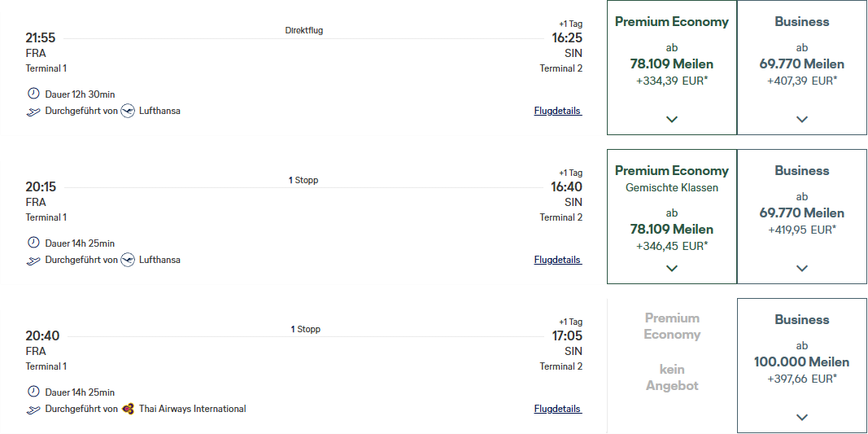This screenshot has height=434, width=868.
Task: Expand Premium Economy fare for the 21:55 direct flight
Action: (671, 119)
